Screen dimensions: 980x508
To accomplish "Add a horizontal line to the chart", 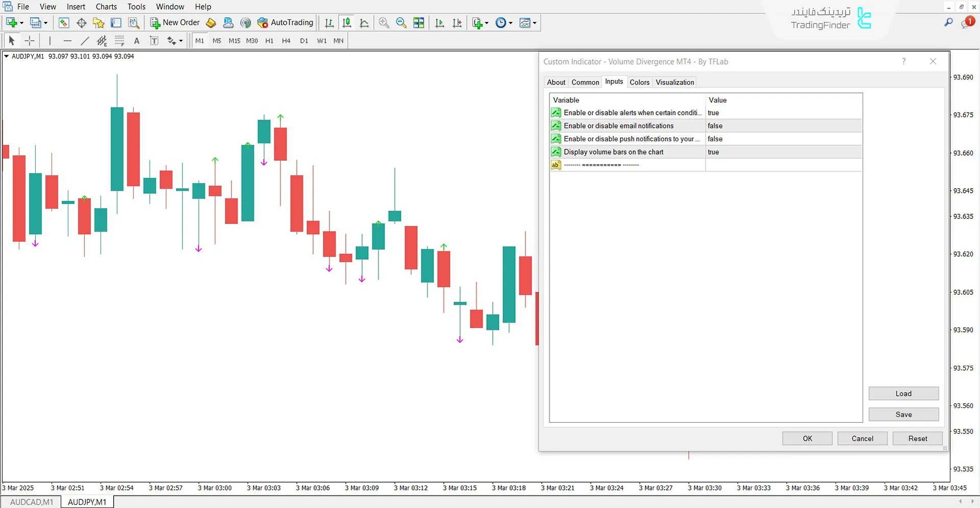I will coord(67,40).
